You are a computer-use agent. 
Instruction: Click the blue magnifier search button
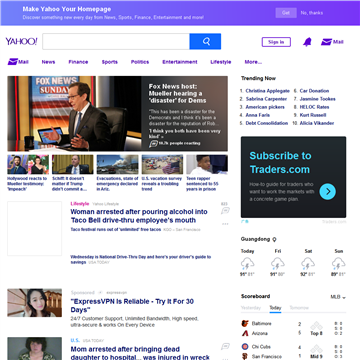point(205,41)
